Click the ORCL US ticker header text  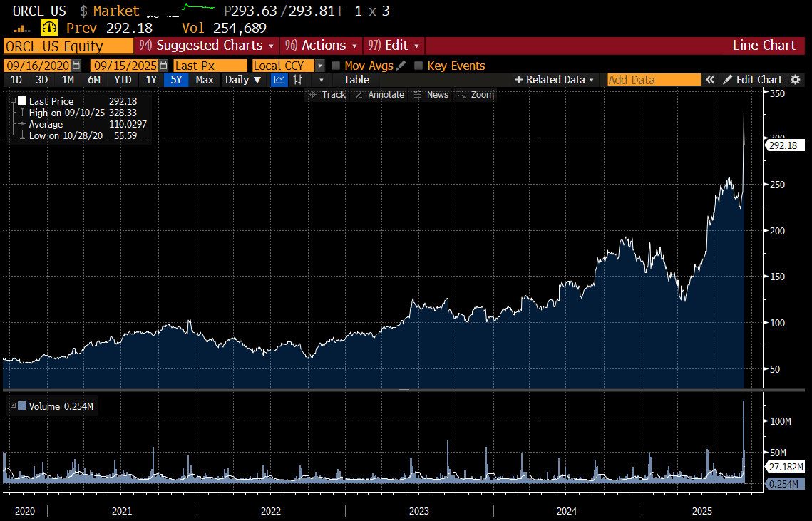pos(39,11)
